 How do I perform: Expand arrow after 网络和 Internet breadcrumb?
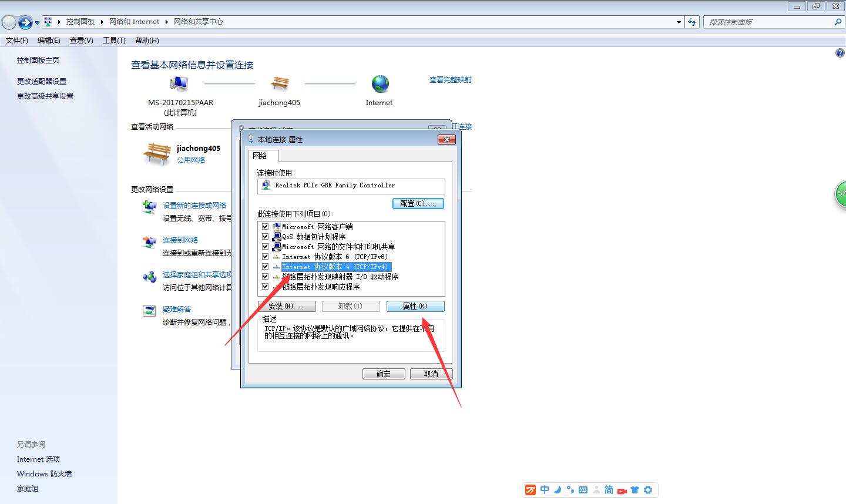coord(166,22)
